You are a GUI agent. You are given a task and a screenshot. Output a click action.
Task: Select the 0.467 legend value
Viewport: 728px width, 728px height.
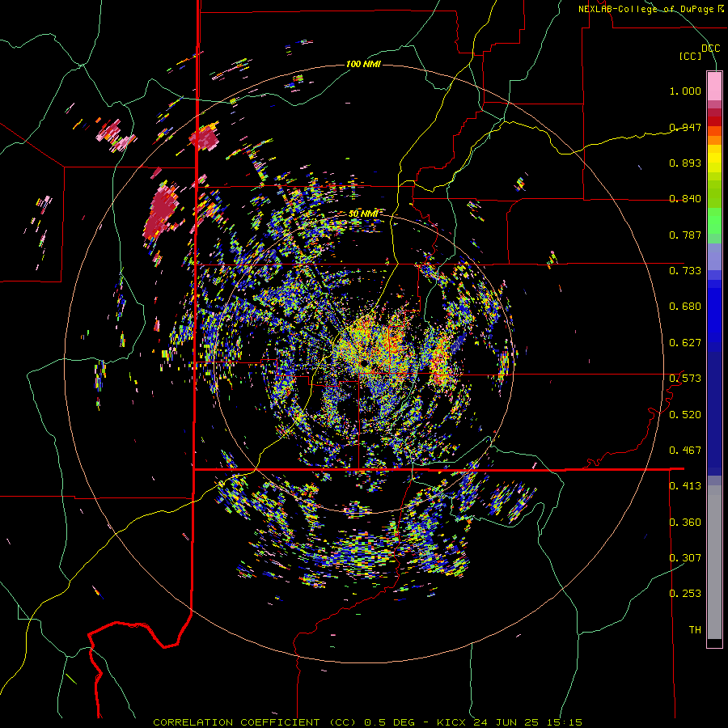(685, 451)
